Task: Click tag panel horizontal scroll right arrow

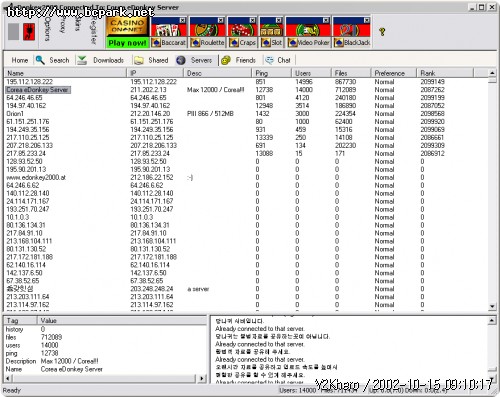Action: 202,378
